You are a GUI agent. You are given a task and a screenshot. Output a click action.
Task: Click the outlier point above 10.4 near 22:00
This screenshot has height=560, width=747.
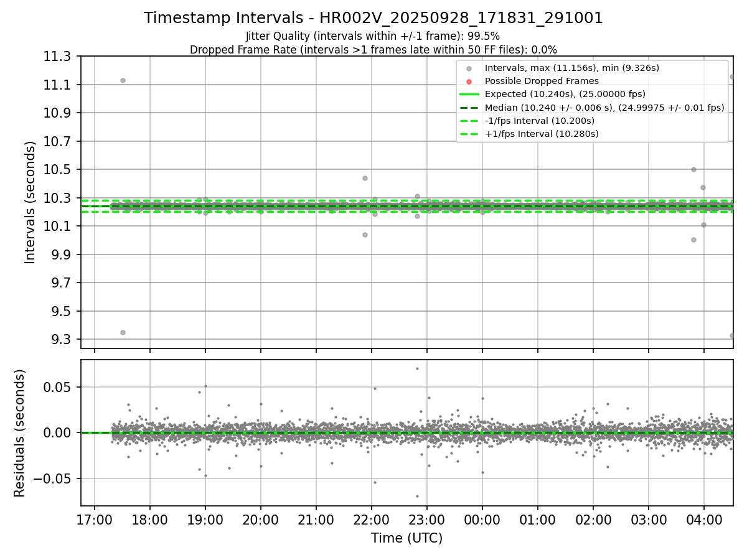pos(365,178)
